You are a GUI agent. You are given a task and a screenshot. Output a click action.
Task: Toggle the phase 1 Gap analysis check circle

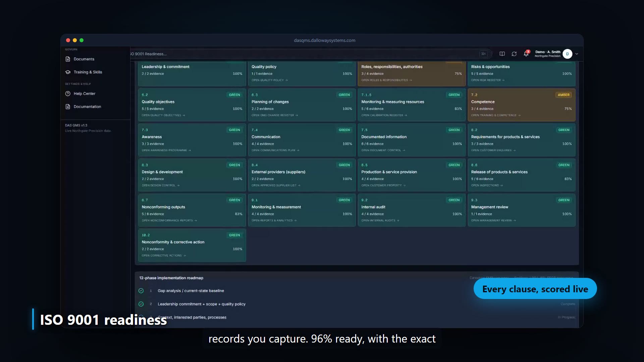click(141, 291)
